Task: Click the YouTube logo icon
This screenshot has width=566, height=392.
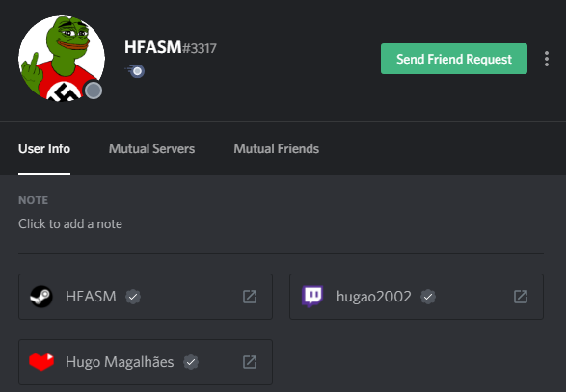Action: [41, 362]
